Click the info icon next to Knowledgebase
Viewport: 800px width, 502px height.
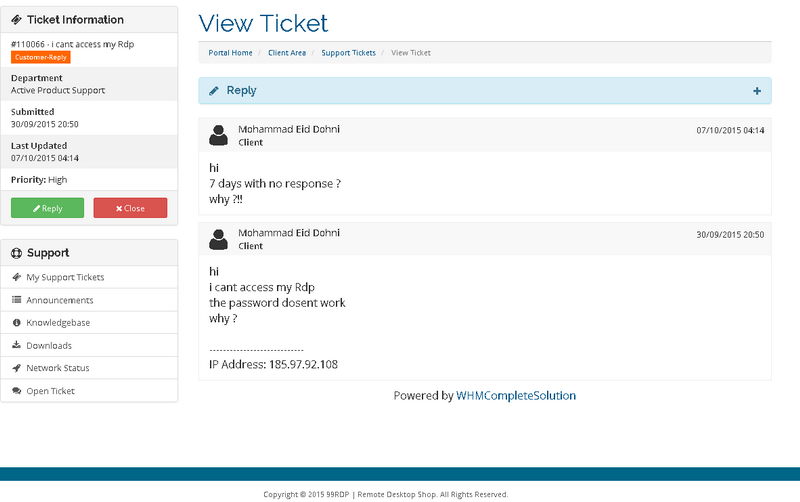tap(16, 322)
